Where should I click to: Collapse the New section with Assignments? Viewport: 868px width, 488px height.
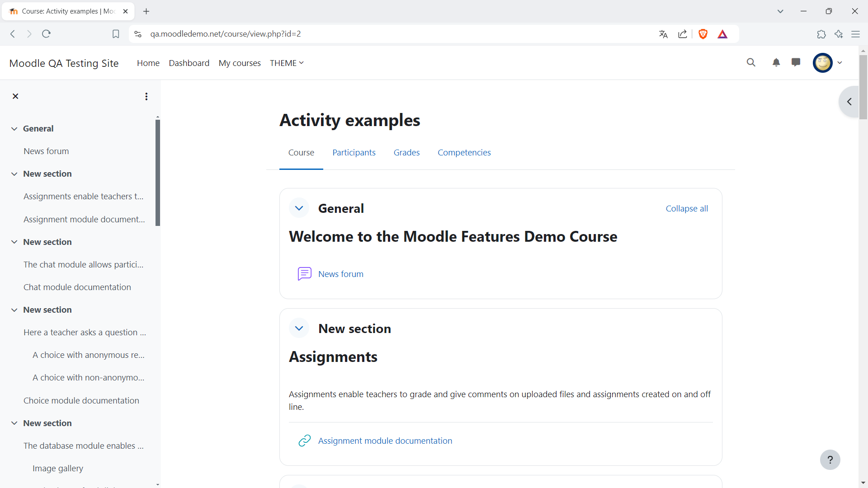(x=299, y=328)
